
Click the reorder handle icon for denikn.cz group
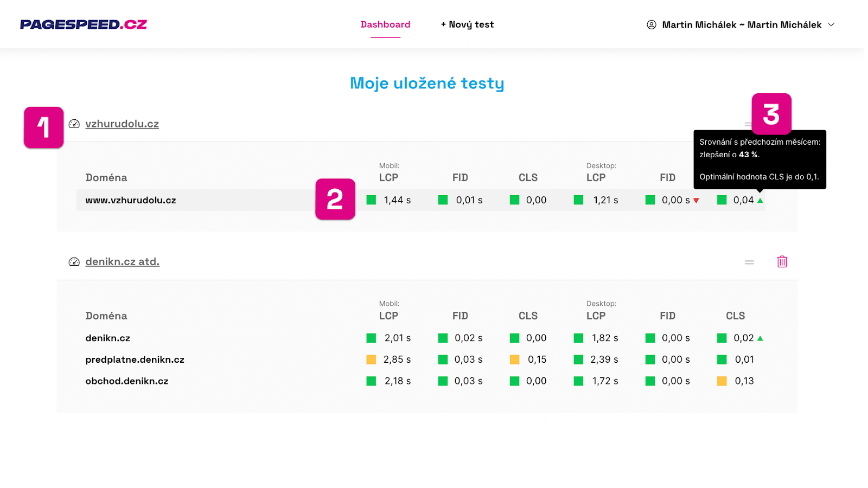click(x=749, y=262)
